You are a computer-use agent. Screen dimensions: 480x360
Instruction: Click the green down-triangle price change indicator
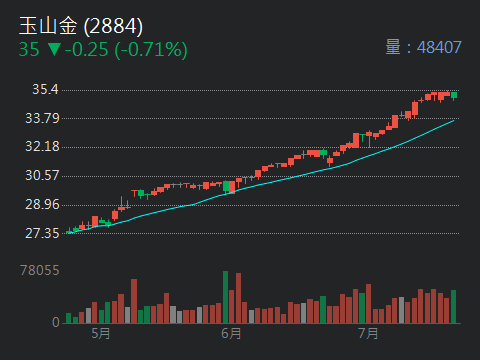pyautogui.click(x=54, y=49)
